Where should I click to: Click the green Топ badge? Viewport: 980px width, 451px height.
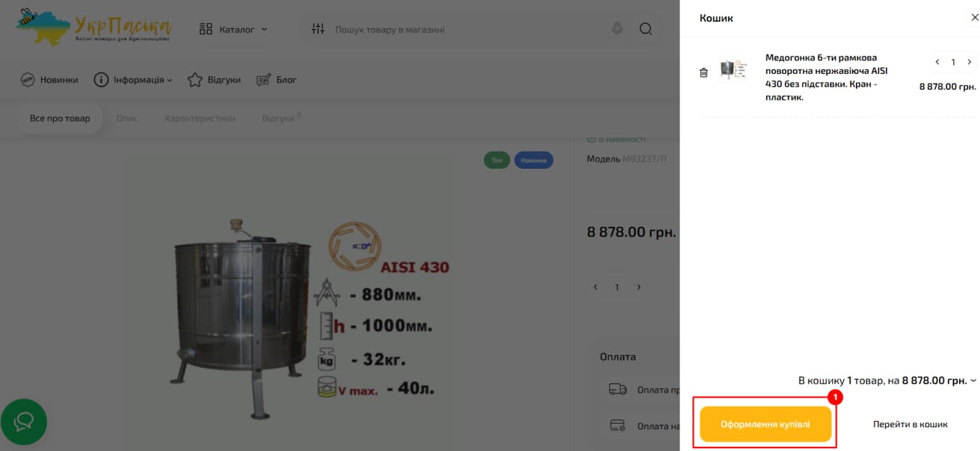click(496, 160)
